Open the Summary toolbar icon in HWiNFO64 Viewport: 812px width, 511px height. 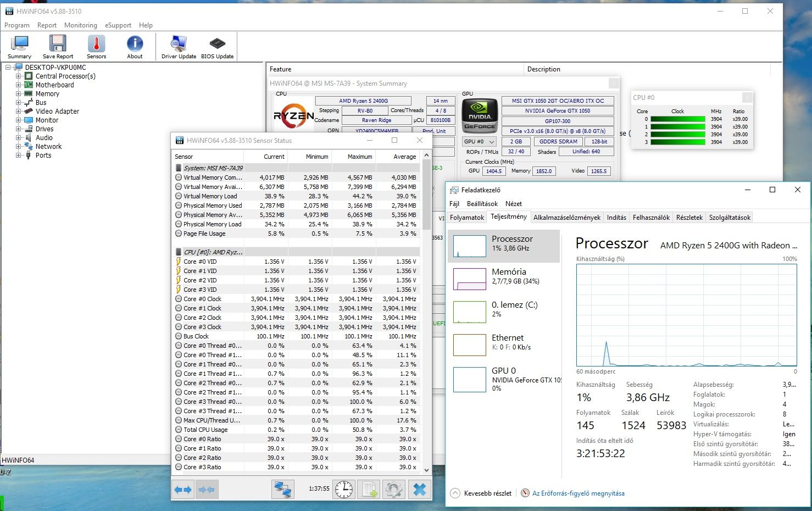(20, 47)
